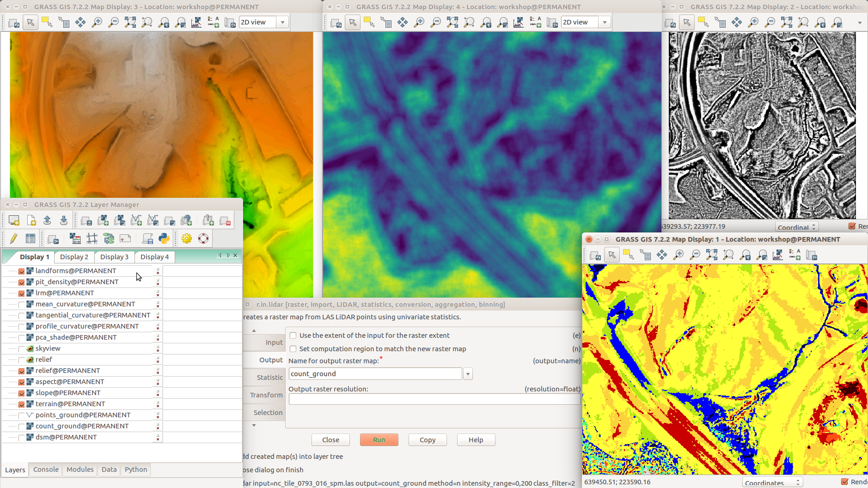Focus output raster name field count_ground

(x=375, y=374)
